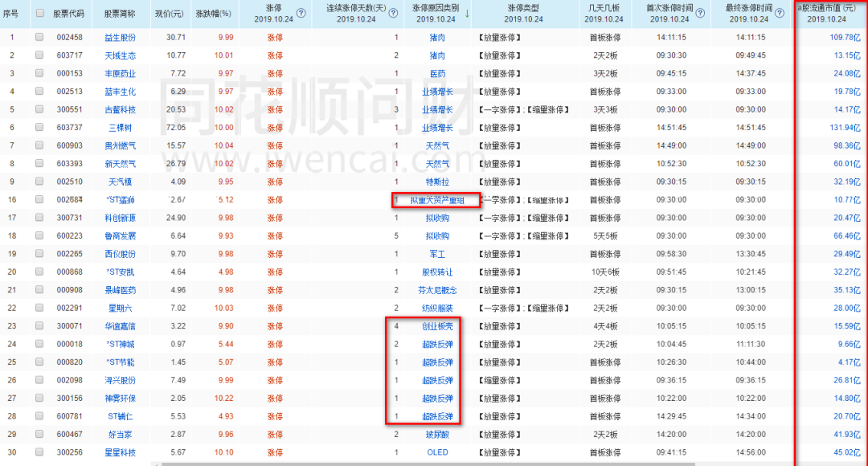
Task: Tick the select-all checkbox in header row
Action: 40,13
